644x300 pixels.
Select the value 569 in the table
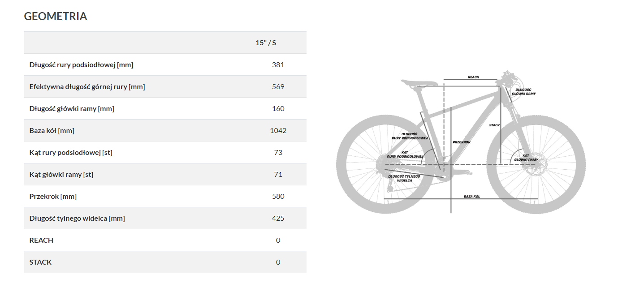pos(278,86)
